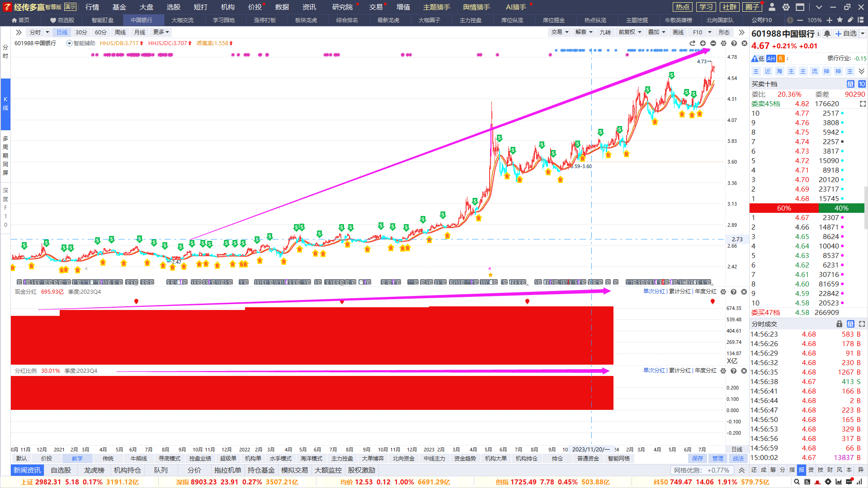Open the settings gear in title bar
Screen dimensions: 868x488
click(x=786, y=7)
